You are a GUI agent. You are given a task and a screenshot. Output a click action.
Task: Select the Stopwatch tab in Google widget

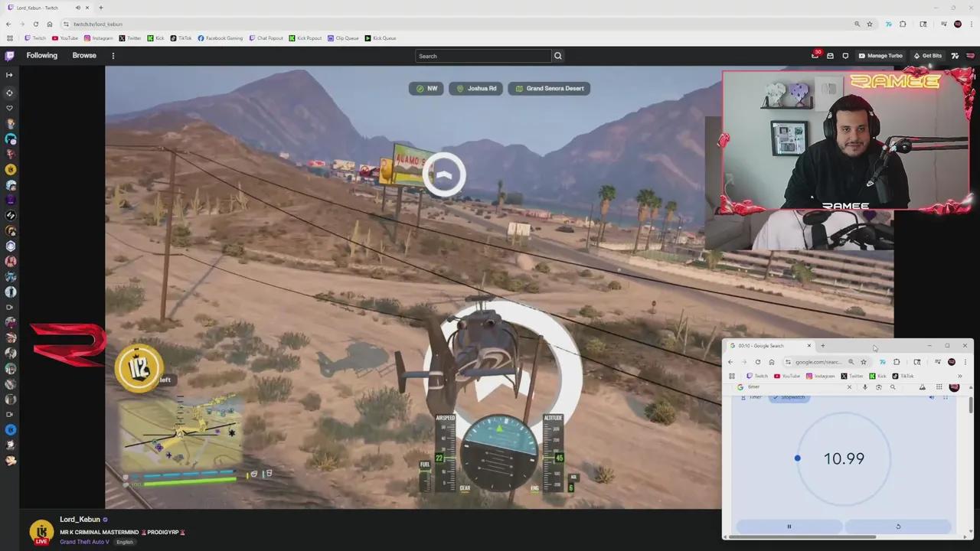coord(789,397)
